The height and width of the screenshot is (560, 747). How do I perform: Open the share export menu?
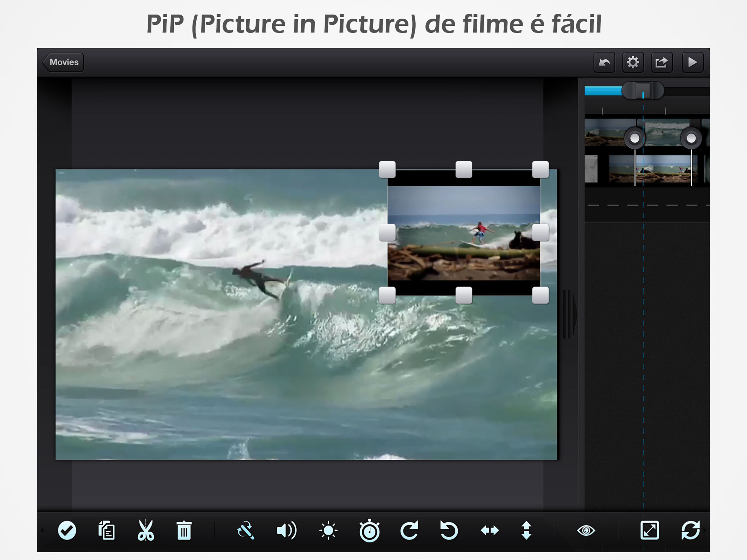point(662,63)
